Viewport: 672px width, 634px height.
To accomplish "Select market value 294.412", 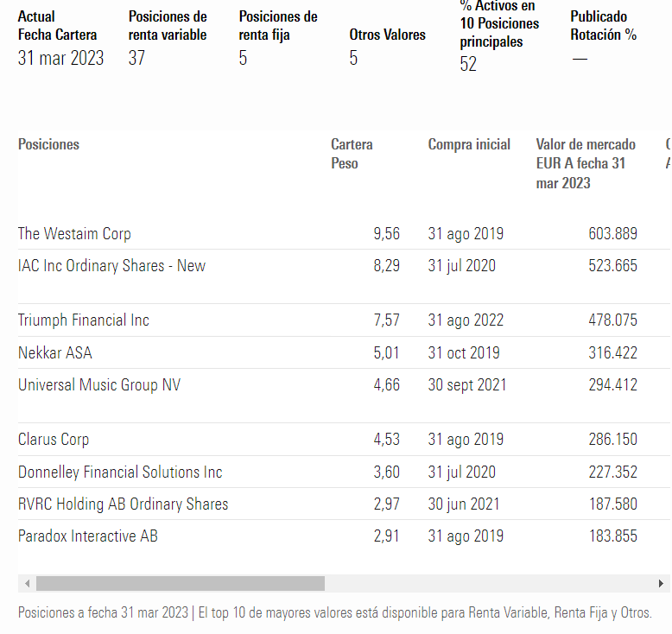I will click(613, 385).
